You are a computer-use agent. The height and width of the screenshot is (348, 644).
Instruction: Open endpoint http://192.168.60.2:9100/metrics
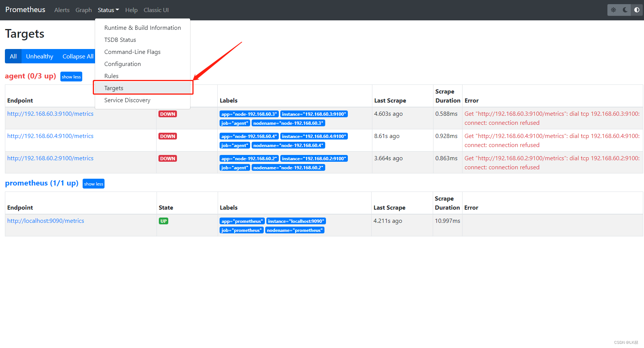coord(50,158)
